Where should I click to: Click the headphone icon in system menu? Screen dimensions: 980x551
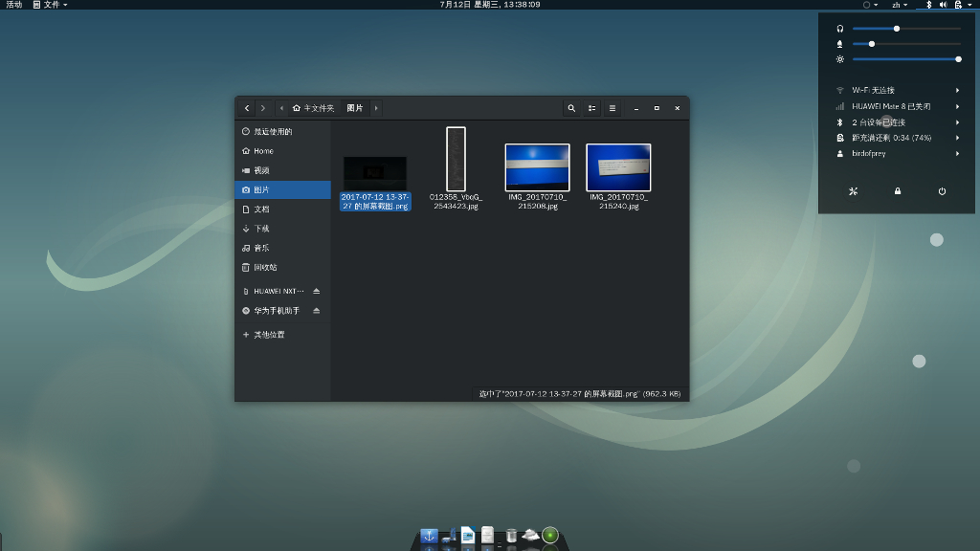tap(840, 29)
